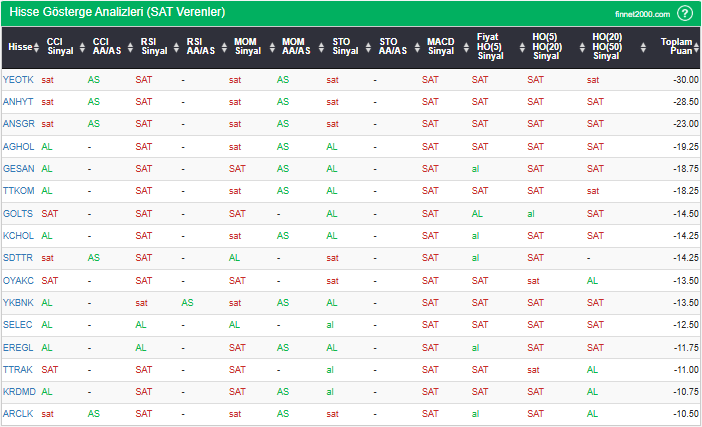
Task: Click the MACD Sinyal header label
Action: pyautogui.click(x=441, y=47)
